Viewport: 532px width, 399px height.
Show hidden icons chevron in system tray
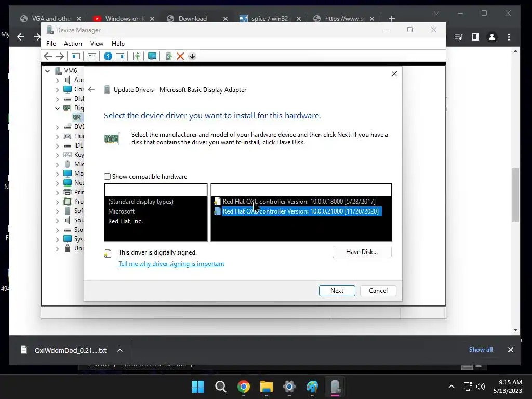(451, 387)
